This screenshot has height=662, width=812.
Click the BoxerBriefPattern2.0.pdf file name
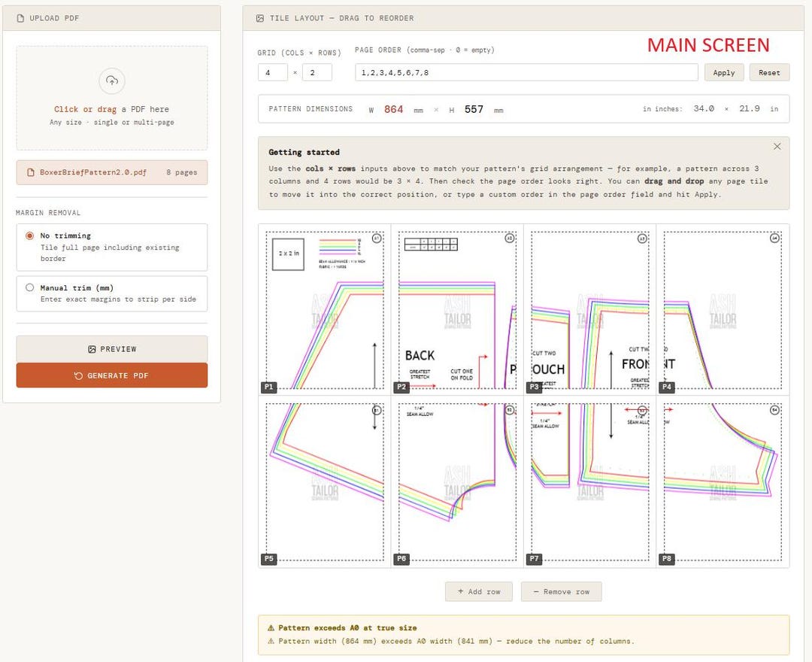click(93, 172)
